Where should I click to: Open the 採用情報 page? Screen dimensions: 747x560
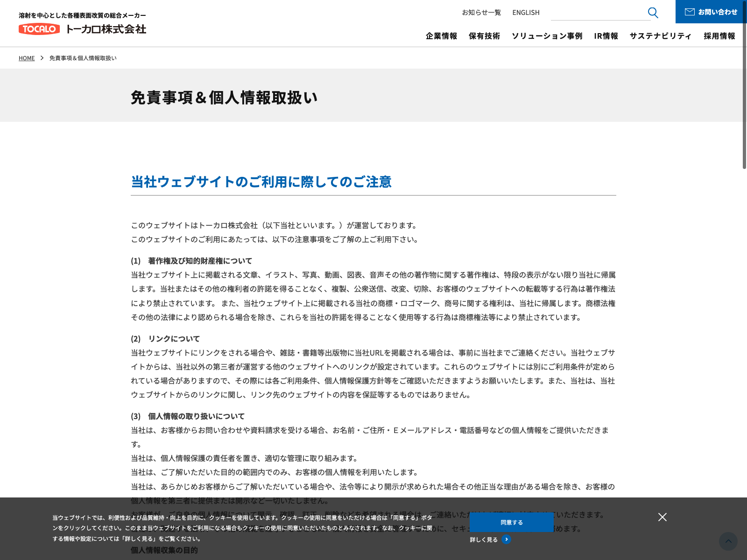tap(719, 36)
